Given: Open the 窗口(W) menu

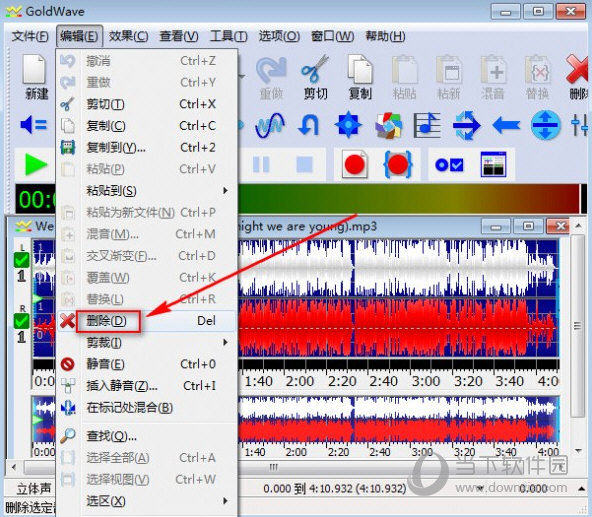Looking at the screenshot, I should [332, 36].
